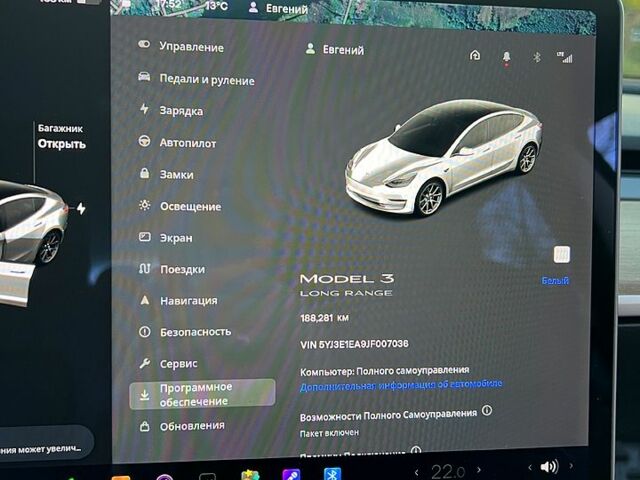
Task: Click the info icon beside Возможности Полного Самоуправления
Action: click(x=487, y=411)
